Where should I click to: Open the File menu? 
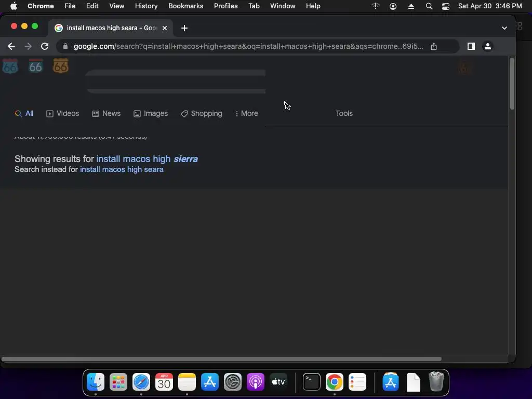[70, 6]
